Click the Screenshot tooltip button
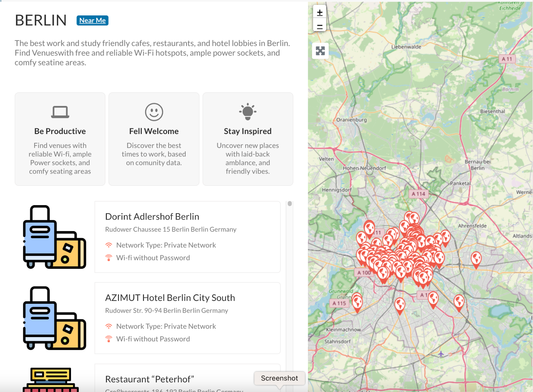The image size is (533, 392). click(279, 378)
